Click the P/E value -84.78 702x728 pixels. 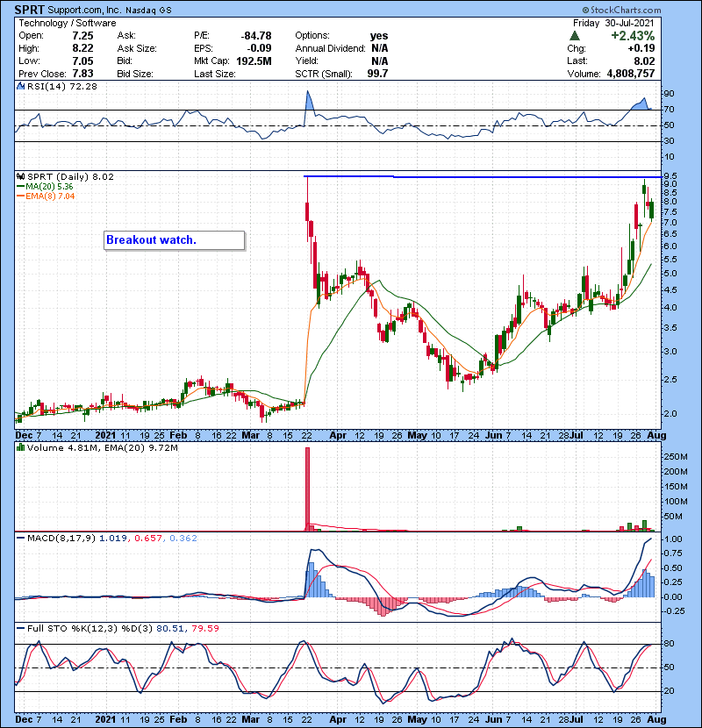pos(256,36)
